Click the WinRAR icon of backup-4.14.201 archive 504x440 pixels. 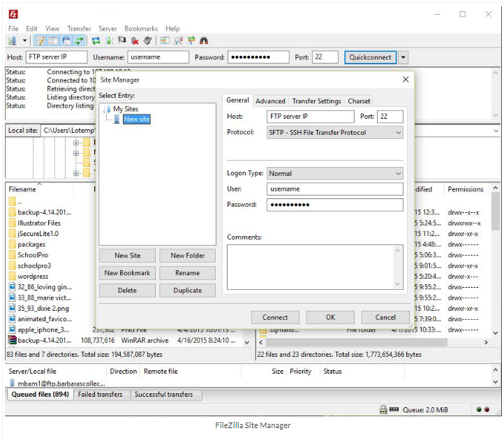(12, 340)
